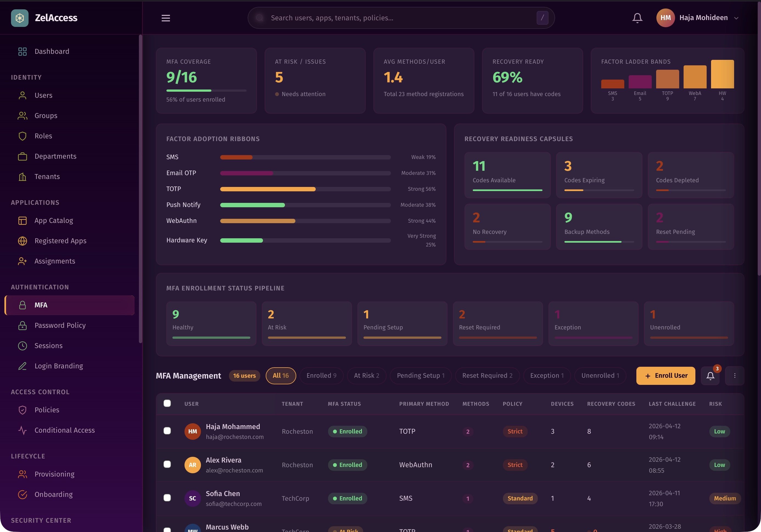The image size is (761, 532).
Task: Open Tenants from sidebar building icon
Action: click(22, 177)
